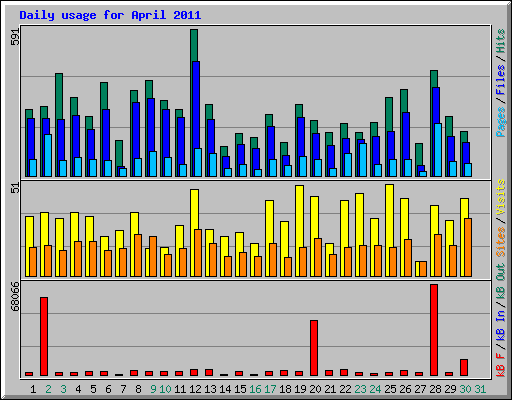The width and height of the screenshot is (512, 400).
Task: Click day label '15' on the x-axis
Action: 240,389
